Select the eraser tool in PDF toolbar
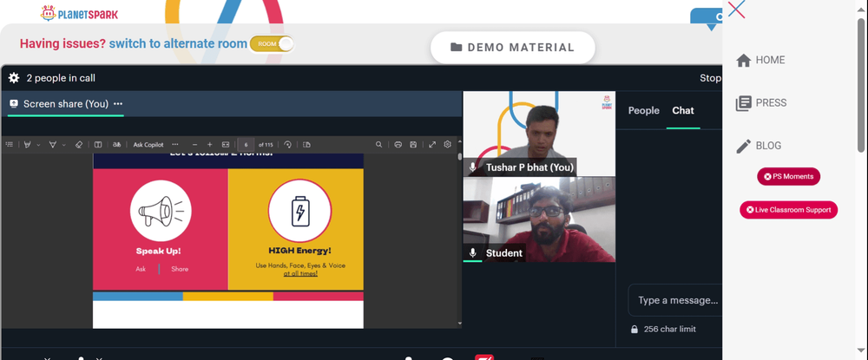 tap(79, 144)
